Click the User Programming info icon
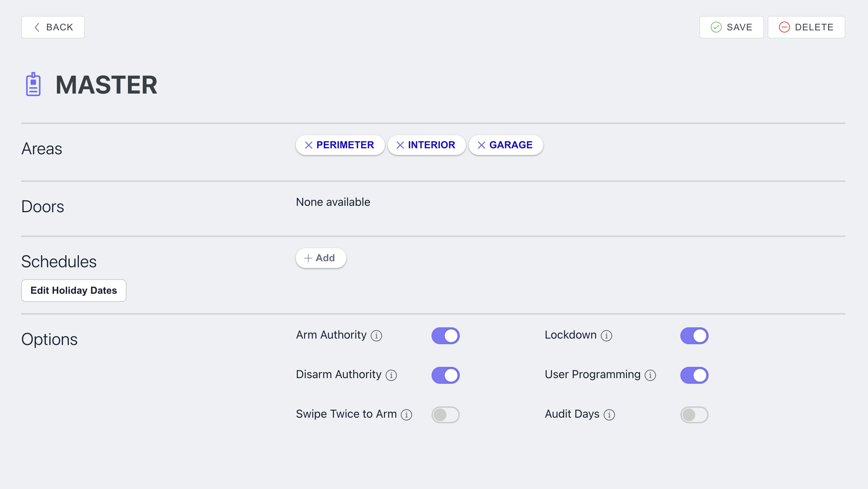This screenshot has height=489, width=868. (650, 375)
